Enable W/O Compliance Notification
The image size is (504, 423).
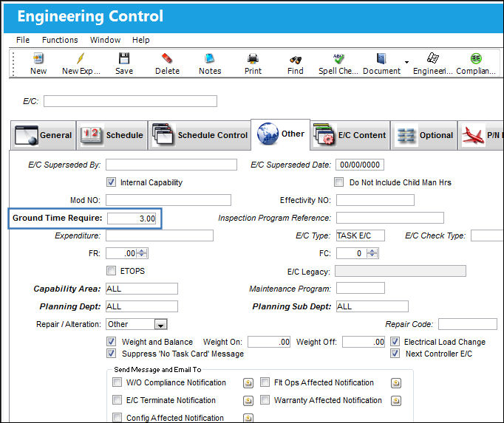coord(117,382)
